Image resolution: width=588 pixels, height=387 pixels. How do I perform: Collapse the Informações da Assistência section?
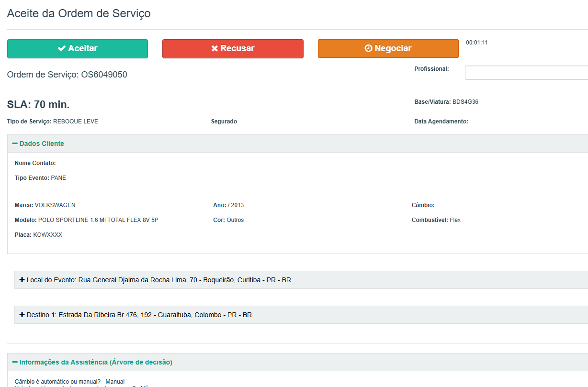pos(95,362)
